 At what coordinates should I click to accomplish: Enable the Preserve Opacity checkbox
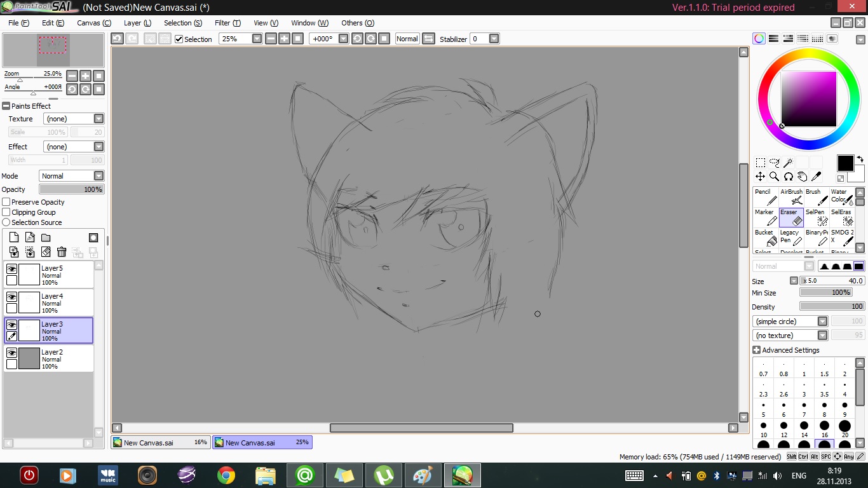click(x=6, y=202)
